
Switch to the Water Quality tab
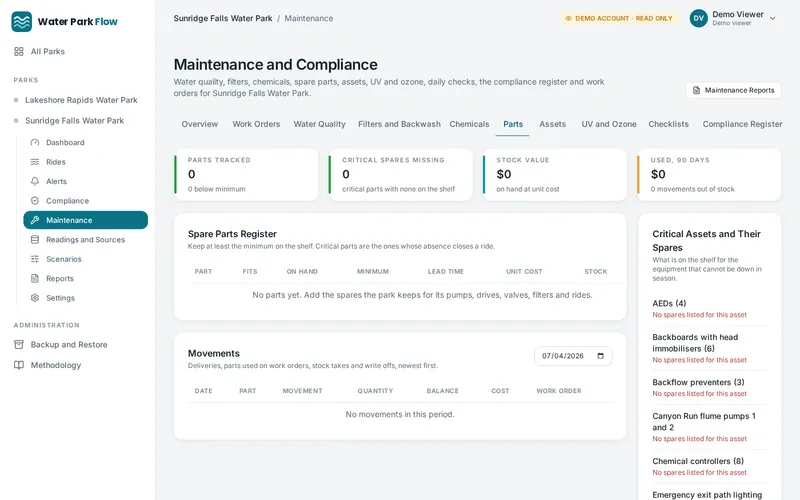pyautogui.click(x=319, y=124)
